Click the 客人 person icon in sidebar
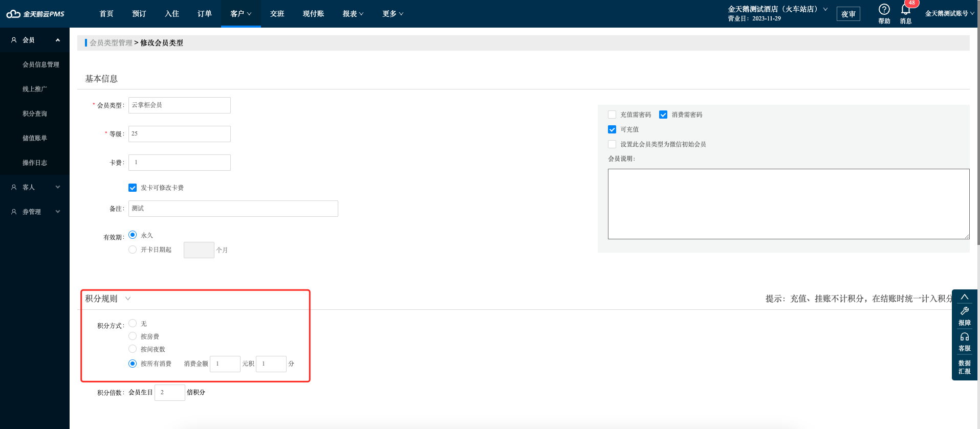The width and height of the screenshot is (980, 429). 14,187
